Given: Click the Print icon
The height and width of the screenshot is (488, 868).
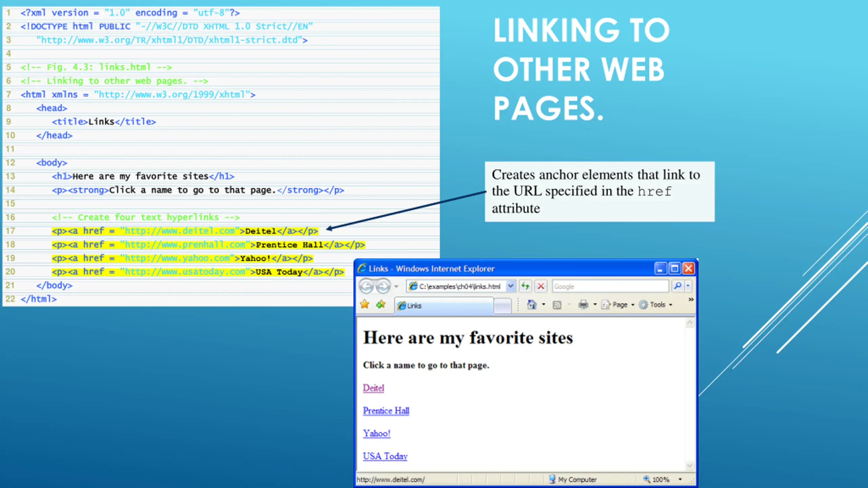Looking at the screenshot, I should pos(583,305).
